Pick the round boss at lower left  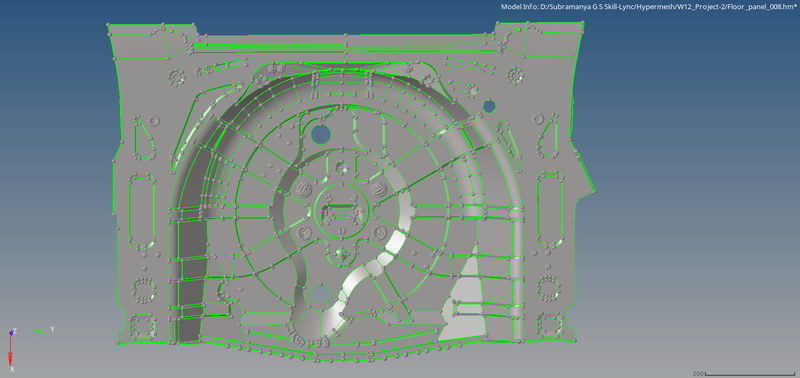144,289
